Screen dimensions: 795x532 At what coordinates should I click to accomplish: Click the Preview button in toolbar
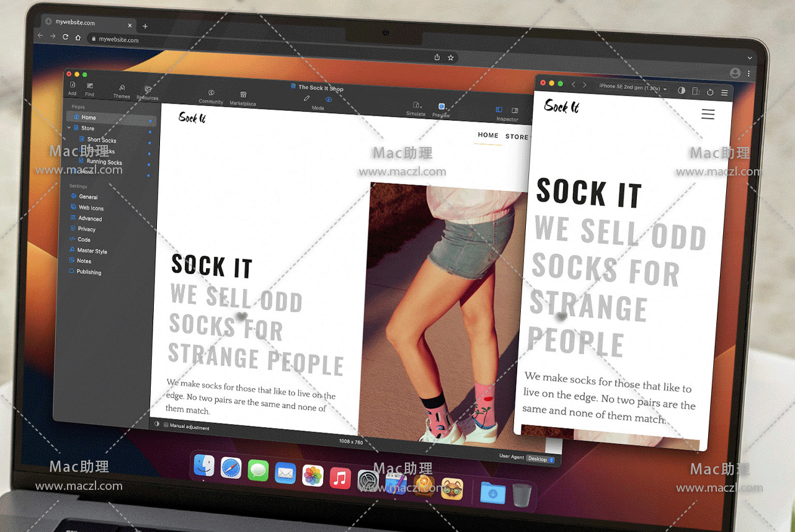[442, 107]
